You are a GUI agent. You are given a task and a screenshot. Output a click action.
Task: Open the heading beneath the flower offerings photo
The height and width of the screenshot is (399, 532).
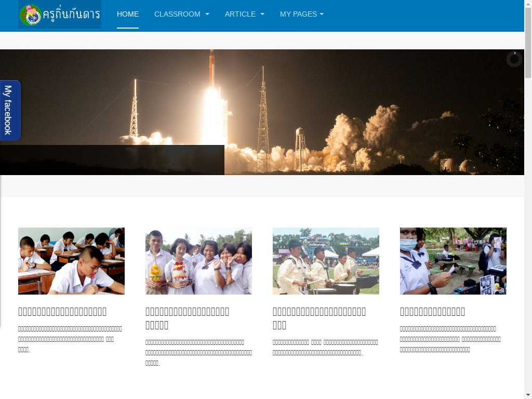click(x=187, y=318)
